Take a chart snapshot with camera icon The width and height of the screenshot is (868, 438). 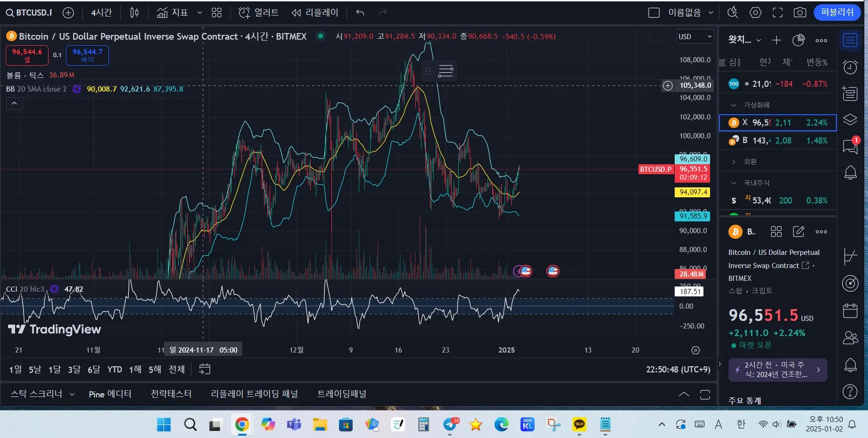point(800,13)
